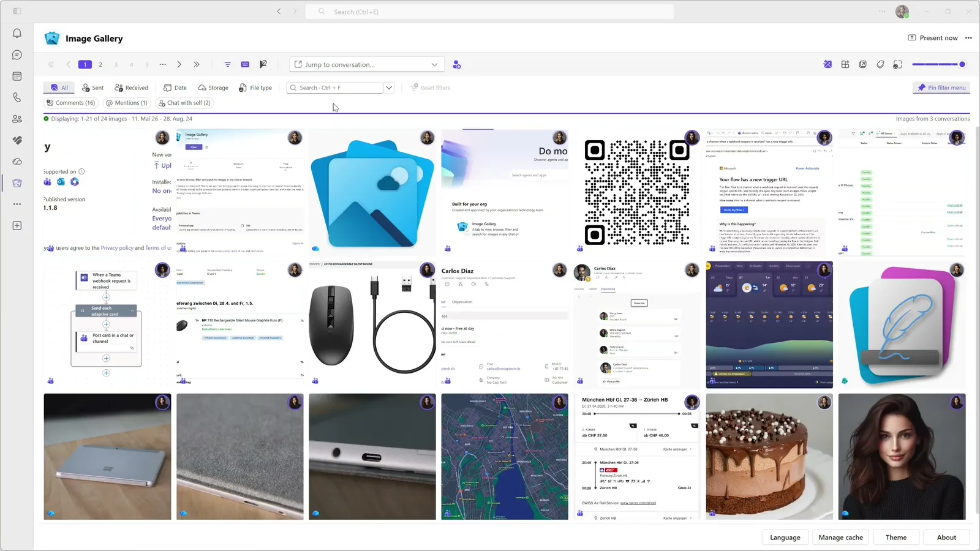
Task: Click the tags icon in the toolbar
Action: click(880, 64)
